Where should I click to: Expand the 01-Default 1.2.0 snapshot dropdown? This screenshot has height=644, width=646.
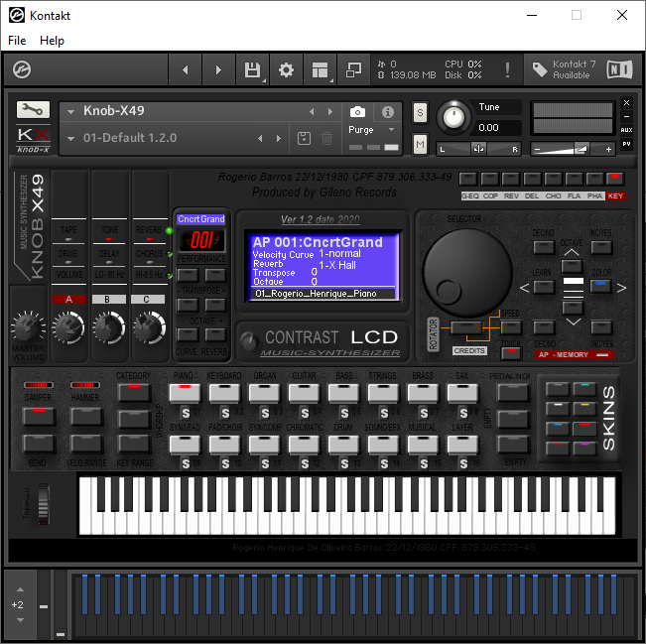click(70, 139)
